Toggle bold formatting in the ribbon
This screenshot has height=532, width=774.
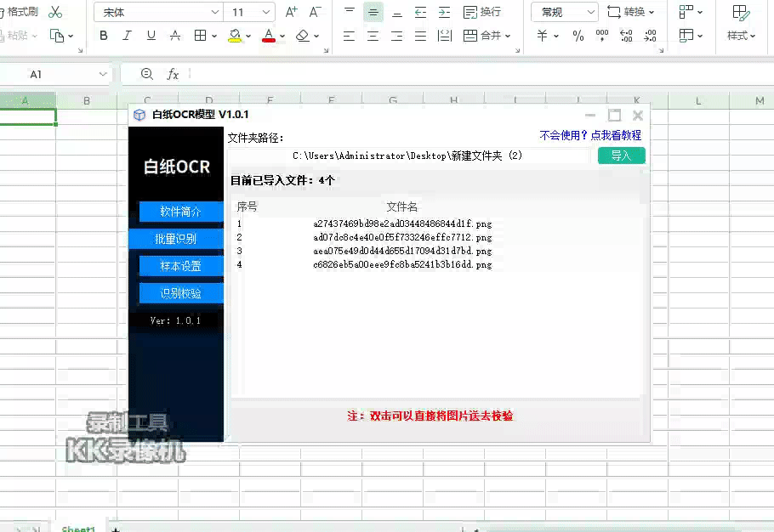[x=104, y=36]
